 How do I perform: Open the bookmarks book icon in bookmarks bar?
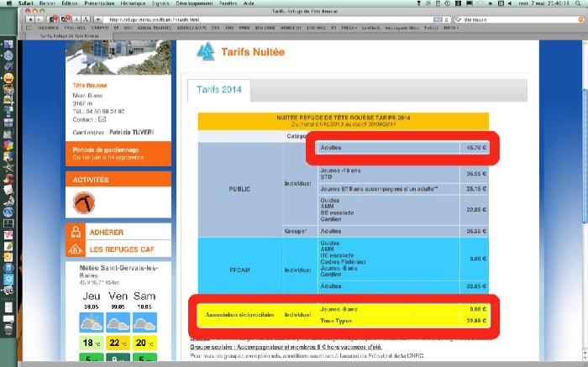pos(29,28)
